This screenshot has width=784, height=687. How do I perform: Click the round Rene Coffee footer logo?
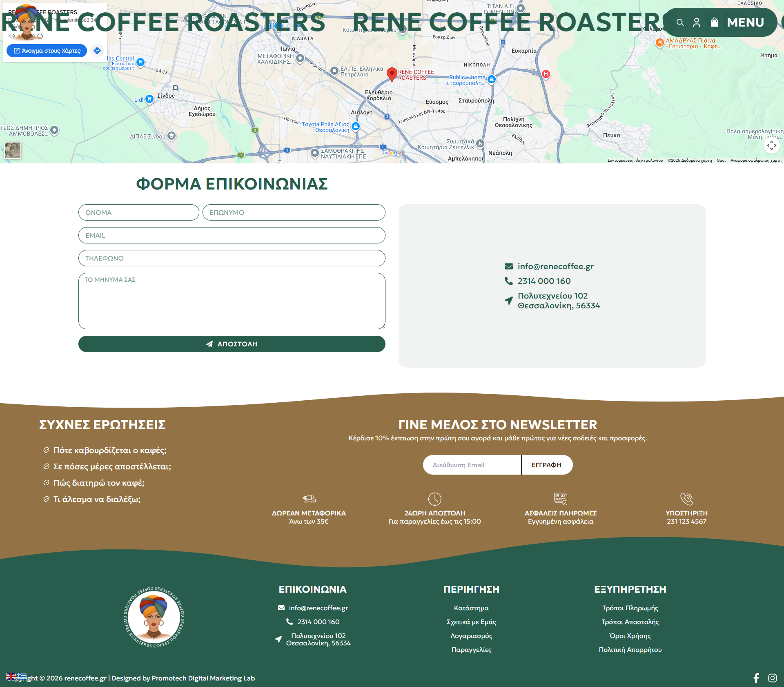click(x=154, y=618)
